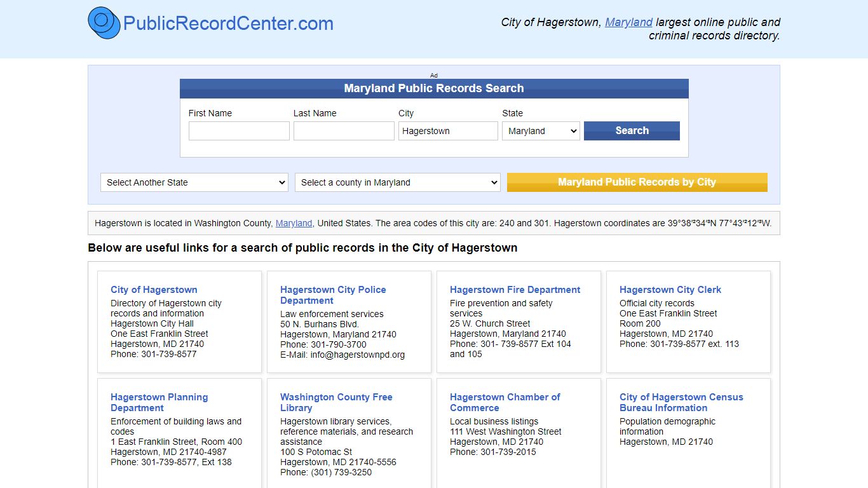
Task: Open the Hagerstown City Police Department link
Action: coord(333,295)
